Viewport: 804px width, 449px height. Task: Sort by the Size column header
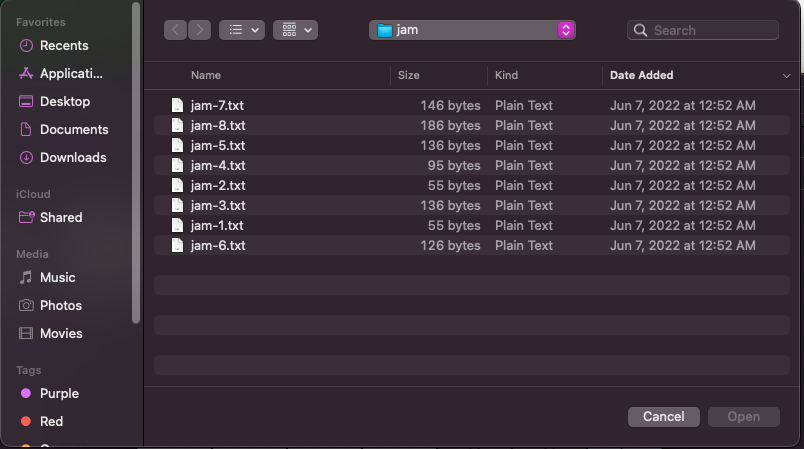[x=409, y=75]
